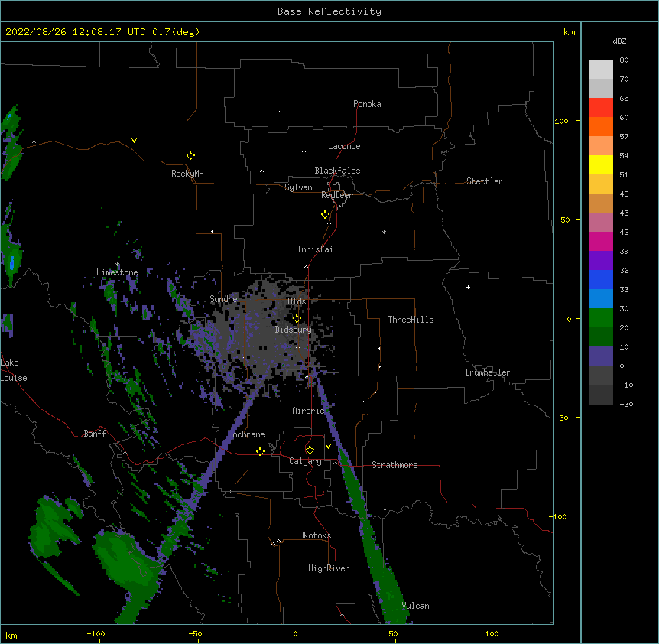Click the yellow V marker northwest of RockyMH

[x=134, y=141]
